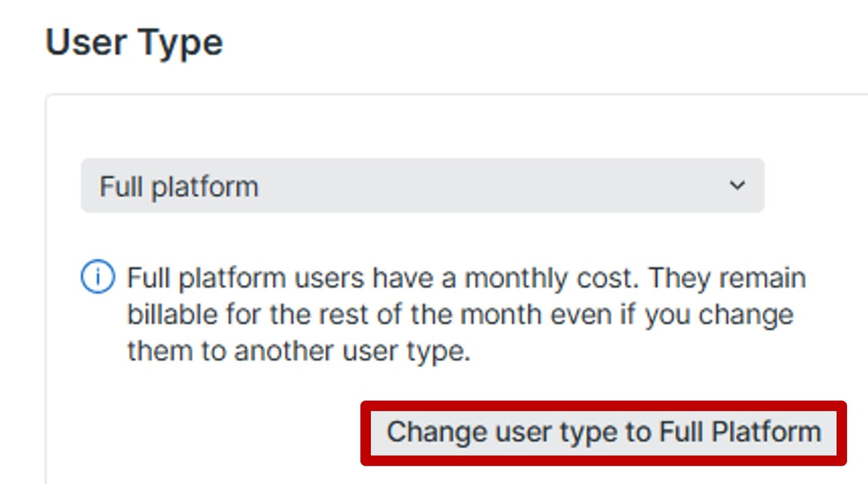Viewport: 868px width, 484px height.
Task: Click the blue information circle icon
Action: pyautogui.click(x=98, y=278)
